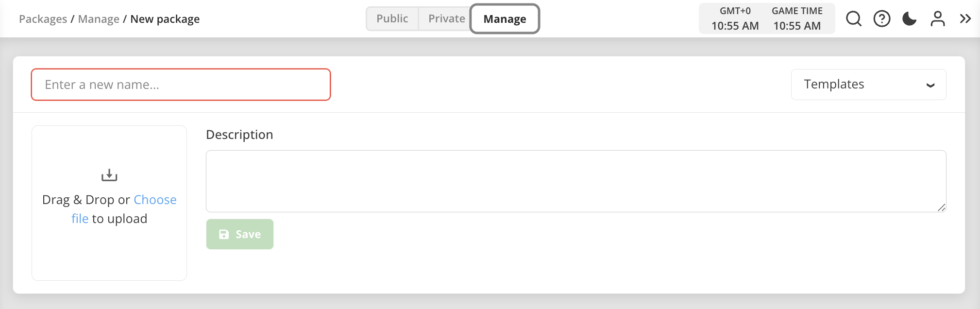Screen dimensions: 980x309
Task: Click the floppy disk icon on Save
Action: (224, 234)
